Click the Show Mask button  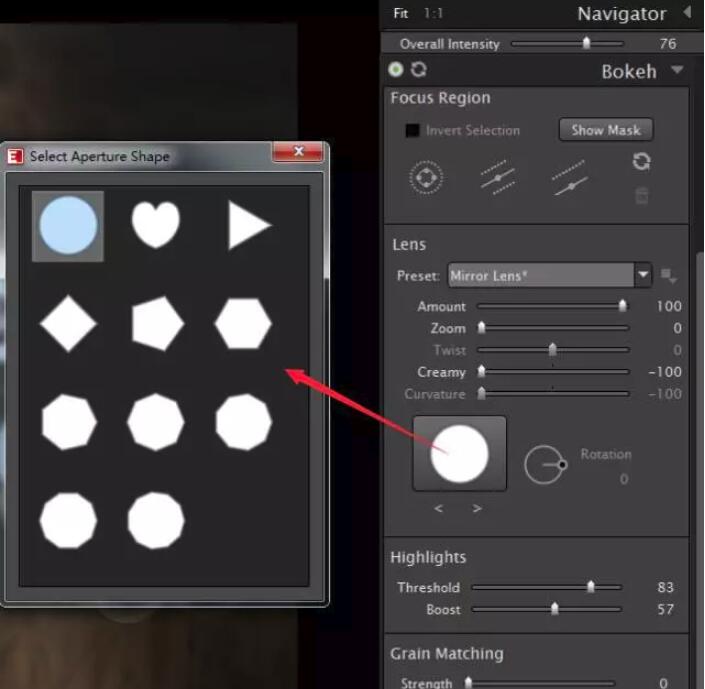(x=606, y=130)
